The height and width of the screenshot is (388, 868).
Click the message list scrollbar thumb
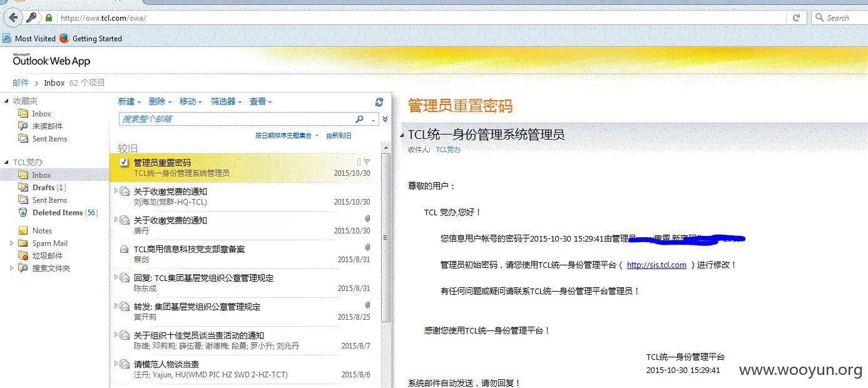(x=385, y=238)
